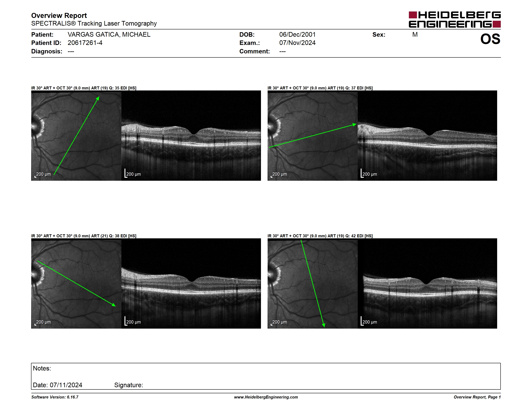
Task: Open IR fundus image of Q: 35 scan
Action: [x=76, y=136]
